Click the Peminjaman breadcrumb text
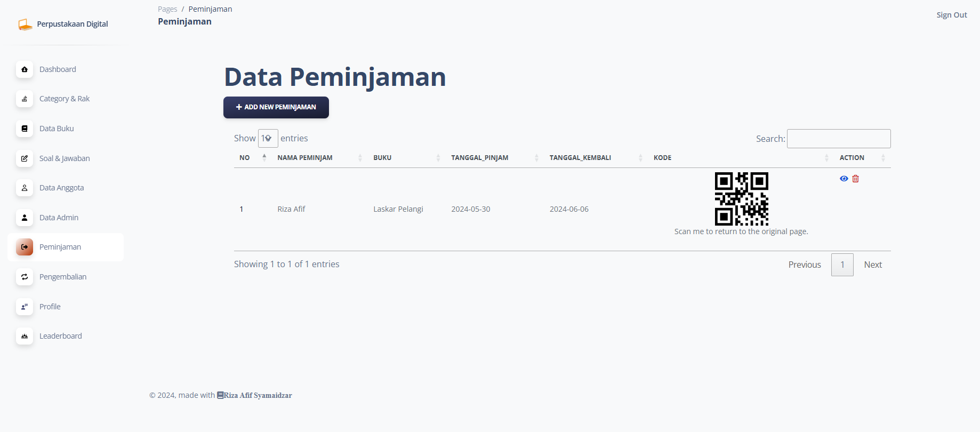 coord(210,9)
